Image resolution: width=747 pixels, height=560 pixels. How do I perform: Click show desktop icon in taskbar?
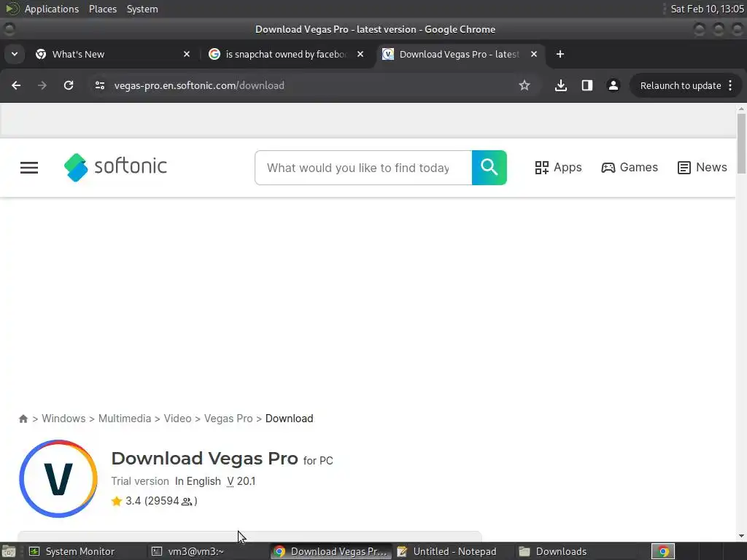[9, 551]
